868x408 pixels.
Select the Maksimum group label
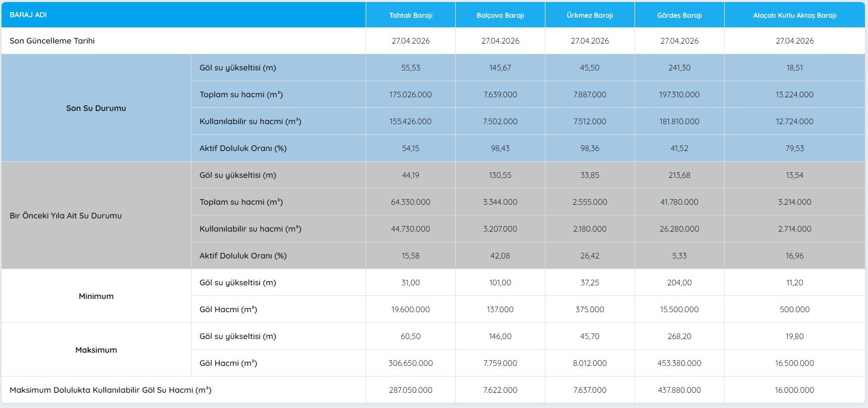pyautogui.click(x=96, y=350)
